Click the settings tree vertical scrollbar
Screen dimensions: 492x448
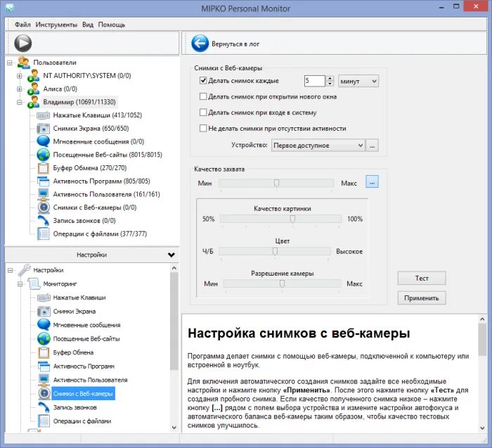tap(174, 321)
